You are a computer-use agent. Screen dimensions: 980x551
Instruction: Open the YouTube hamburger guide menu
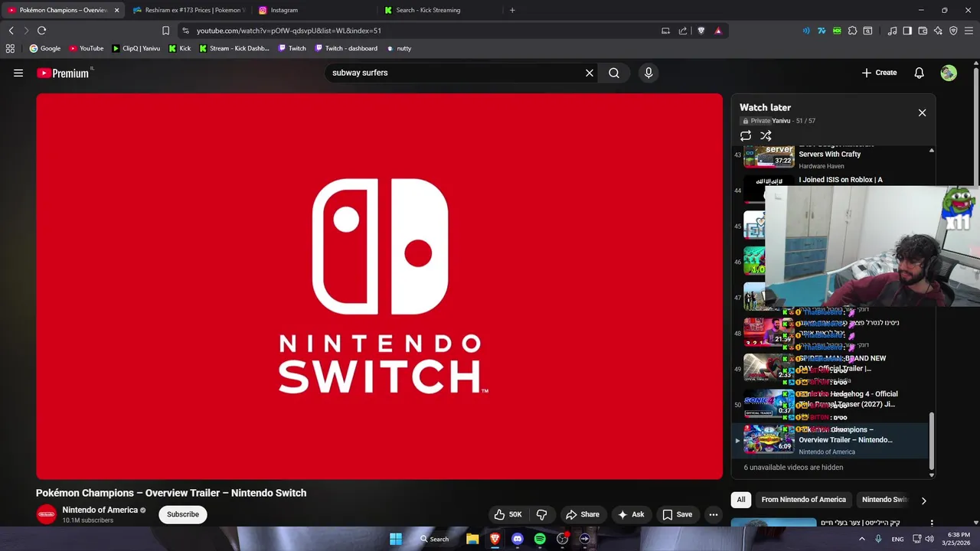tap(18, 73)
